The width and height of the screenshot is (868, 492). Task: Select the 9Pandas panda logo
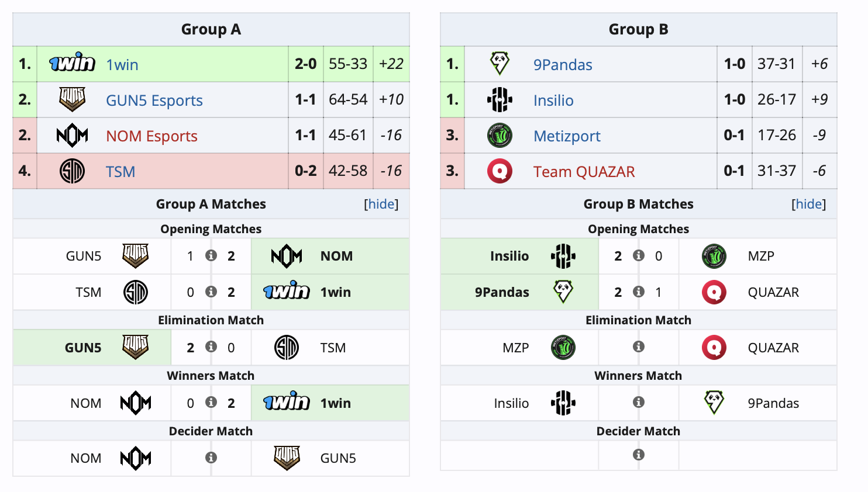pyautogui.click(x=499, y=64)
